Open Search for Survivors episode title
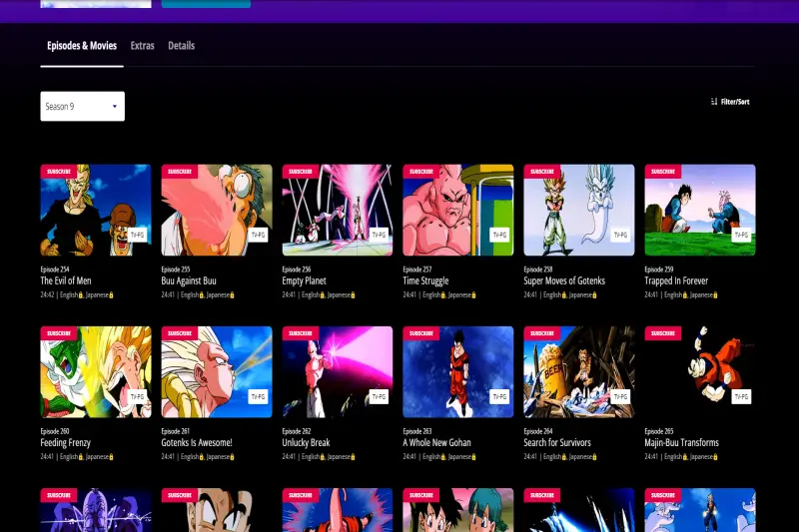 point(557,443)
